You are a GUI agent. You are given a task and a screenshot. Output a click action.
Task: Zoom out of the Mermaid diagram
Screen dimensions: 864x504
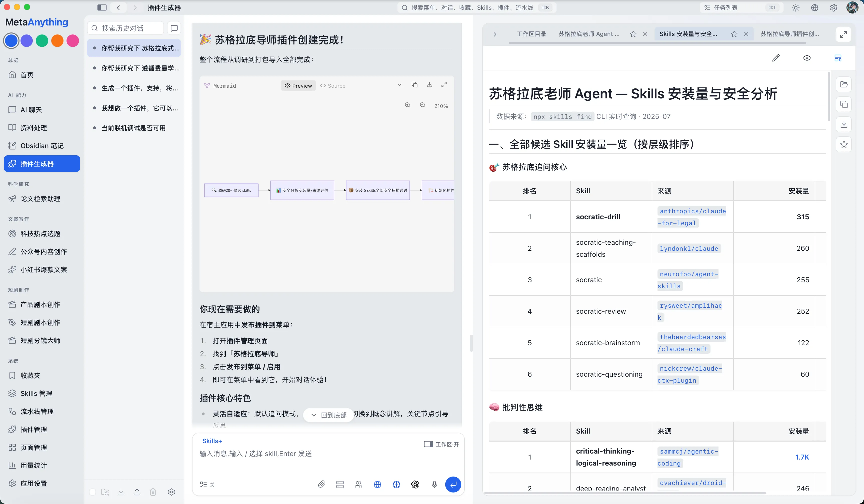click(422, 106)
